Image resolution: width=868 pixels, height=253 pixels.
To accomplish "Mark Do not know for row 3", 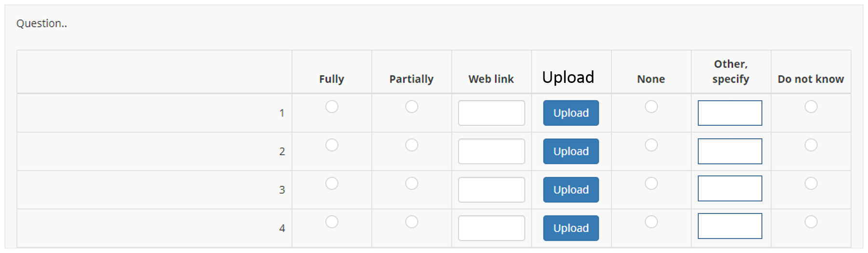I will click(811, 184).
